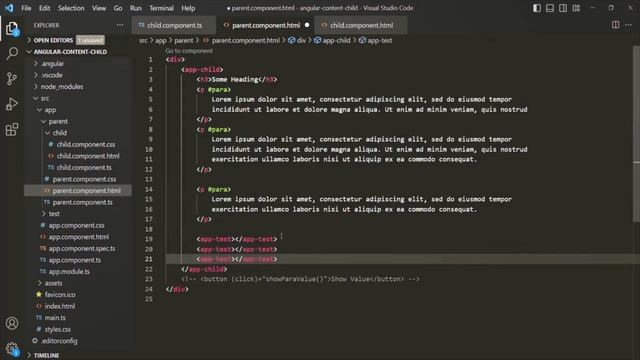Open the Source Control view
The width and height of the screenshot is (640, 360).
coord(12,78)
